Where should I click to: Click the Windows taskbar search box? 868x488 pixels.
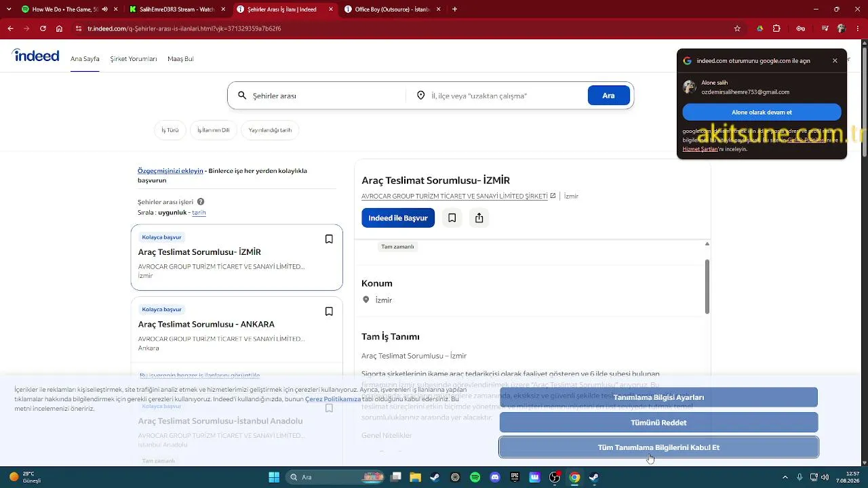pos(336,477)
